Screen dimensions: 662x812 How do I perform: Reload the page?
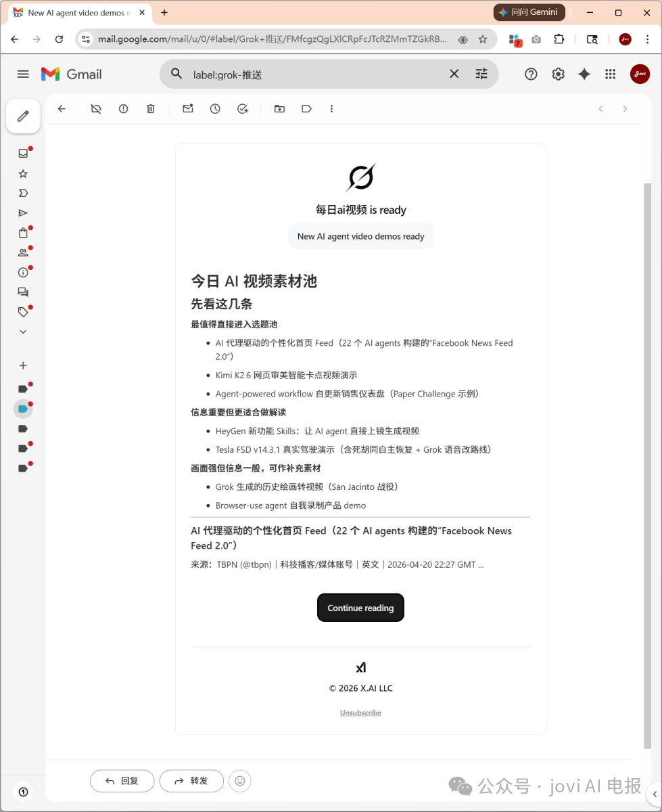[59, 39]
